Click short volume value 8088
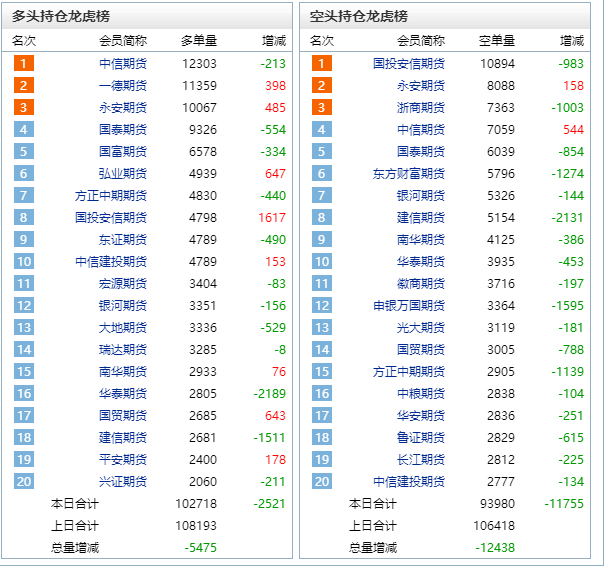 click(x=501, y=86)
